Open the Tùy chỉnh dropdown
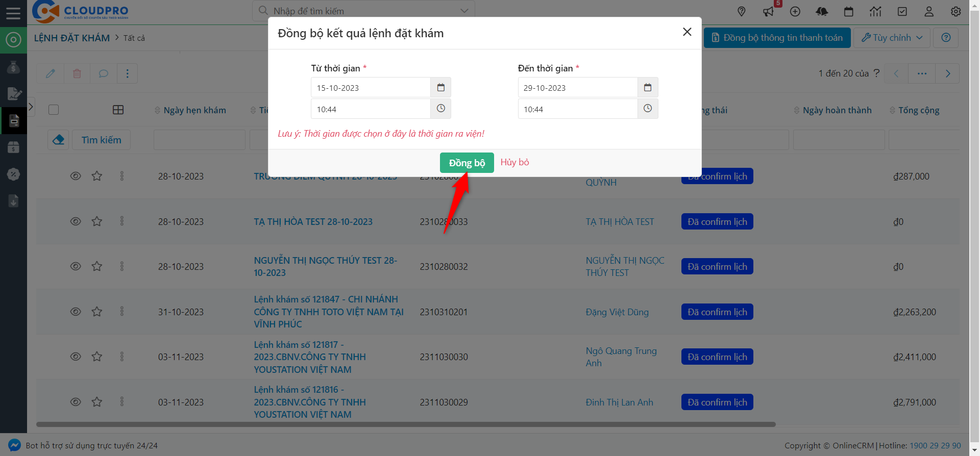 [892, 38]
